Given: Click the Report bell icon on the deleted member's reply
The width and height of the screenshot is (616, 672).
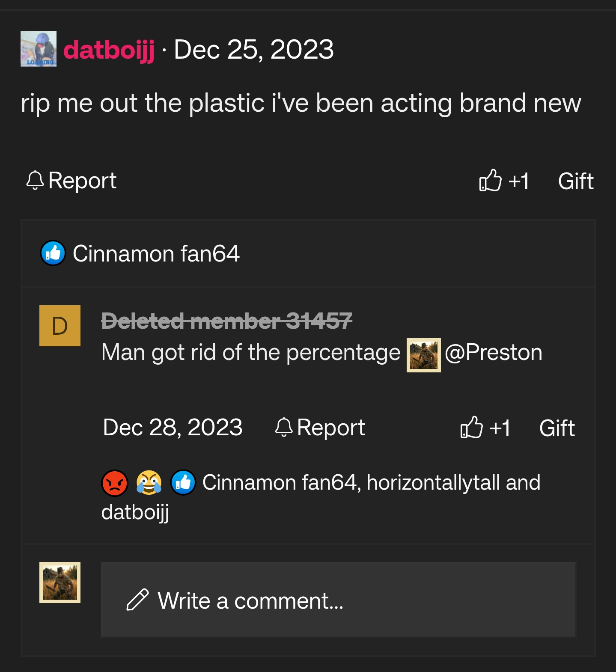Looking at the screenshot, I should click(285, 428).
